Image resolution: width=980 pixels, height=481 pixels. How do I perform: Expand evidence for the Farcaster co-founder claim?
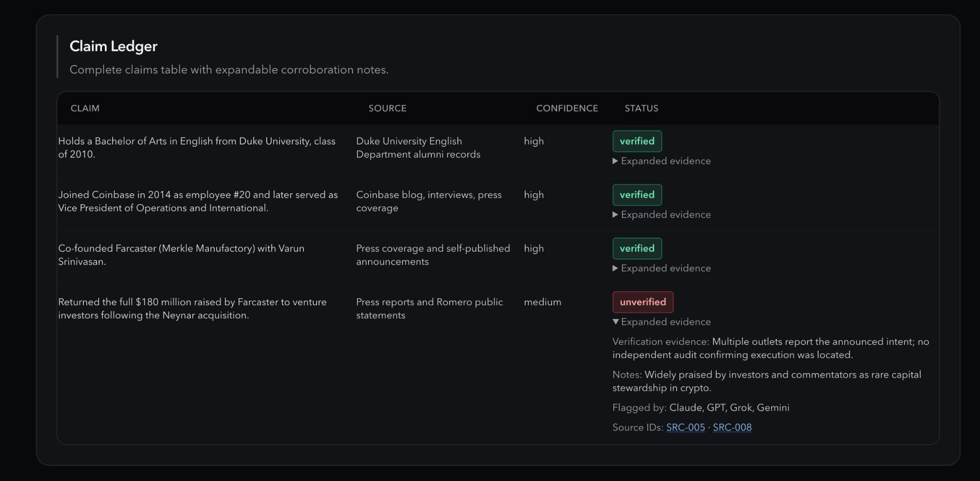point(661,268)
